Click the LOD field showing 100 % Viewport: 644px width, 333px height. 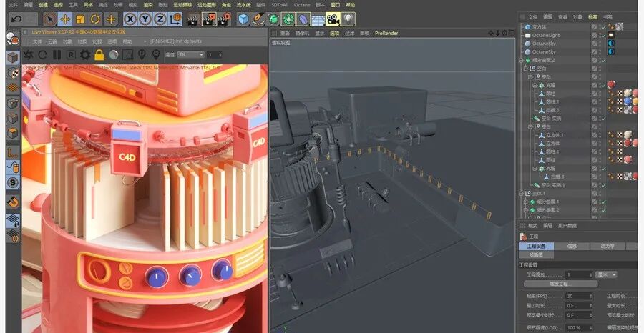point(577,328)
